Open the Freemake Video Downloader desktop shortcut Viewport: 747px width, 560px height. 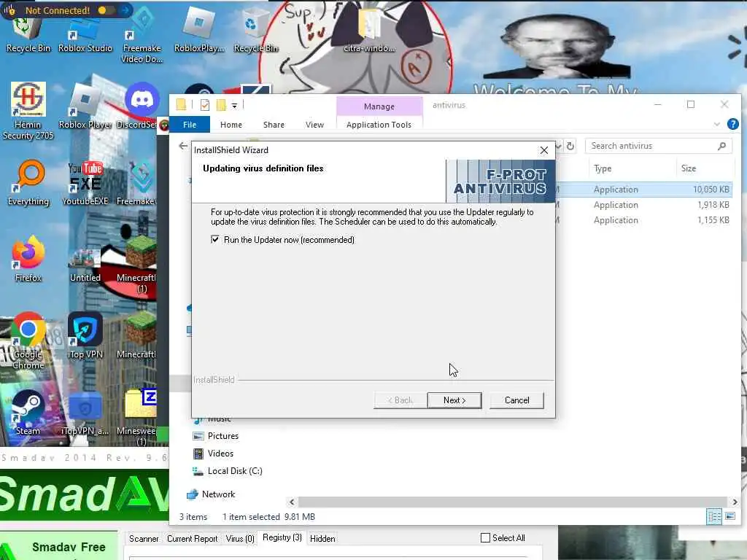click(142, 34)
